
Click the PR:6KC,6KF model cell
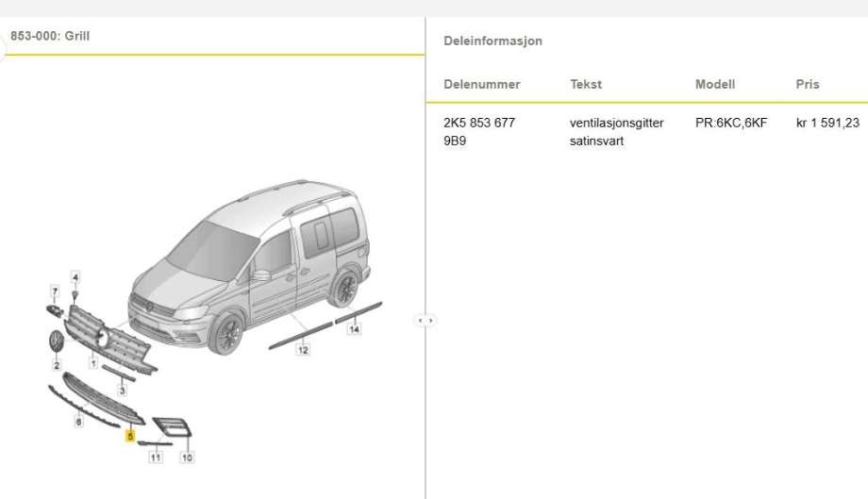point(731,123)
